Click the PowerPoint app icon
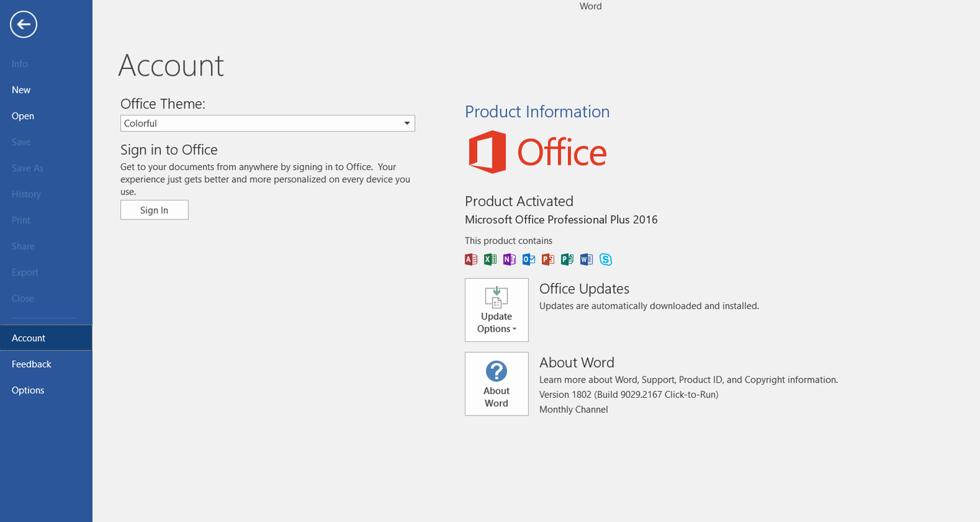This screenshot has height=522, width=980. 548,259
